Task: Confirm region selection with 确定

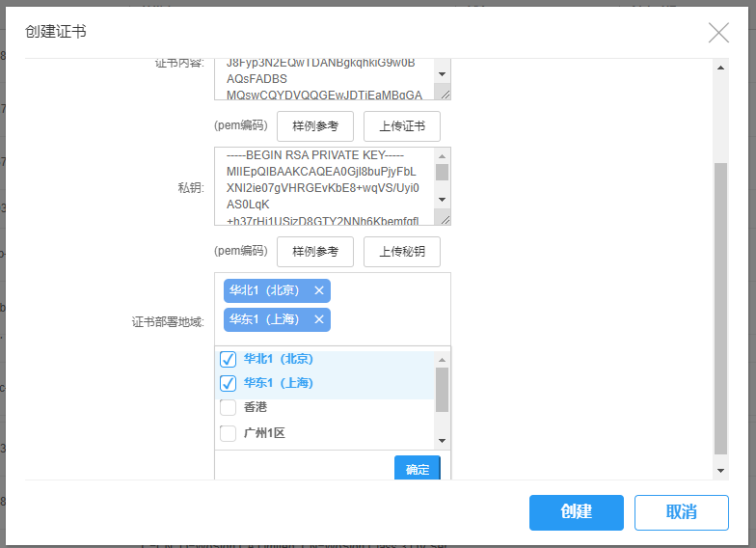Action: (x=418, y=468)
